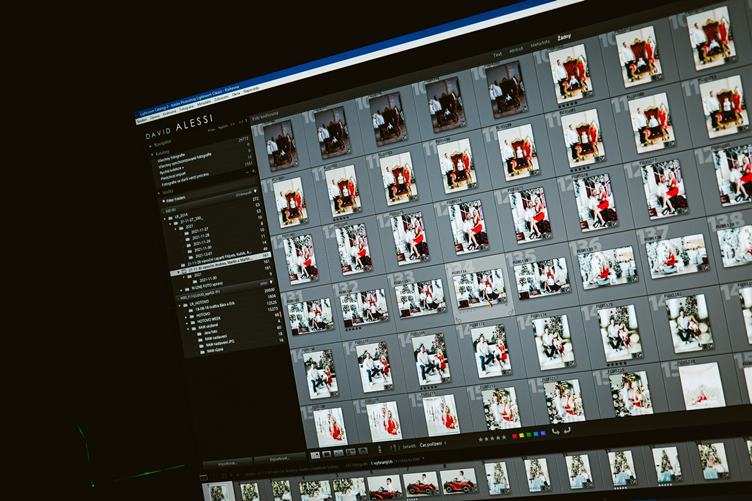Open People view from the toolbar

click(x=363, y=450)
